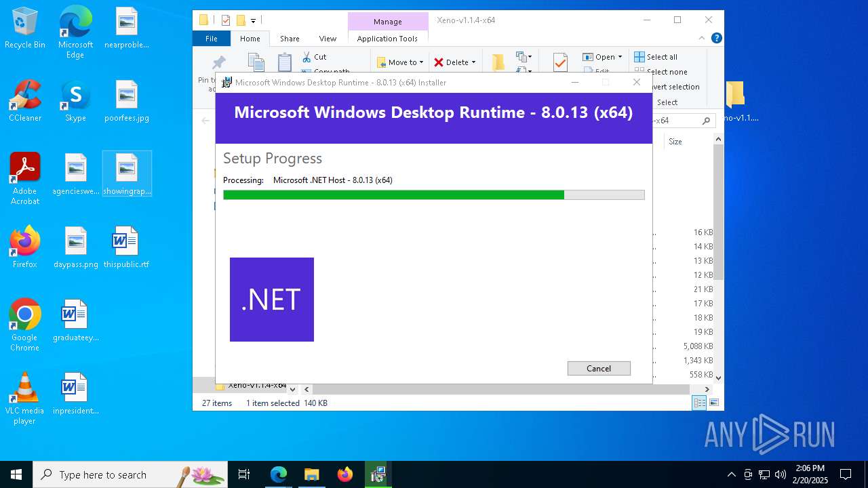Open the New item dropdown

tap(524, 57)
